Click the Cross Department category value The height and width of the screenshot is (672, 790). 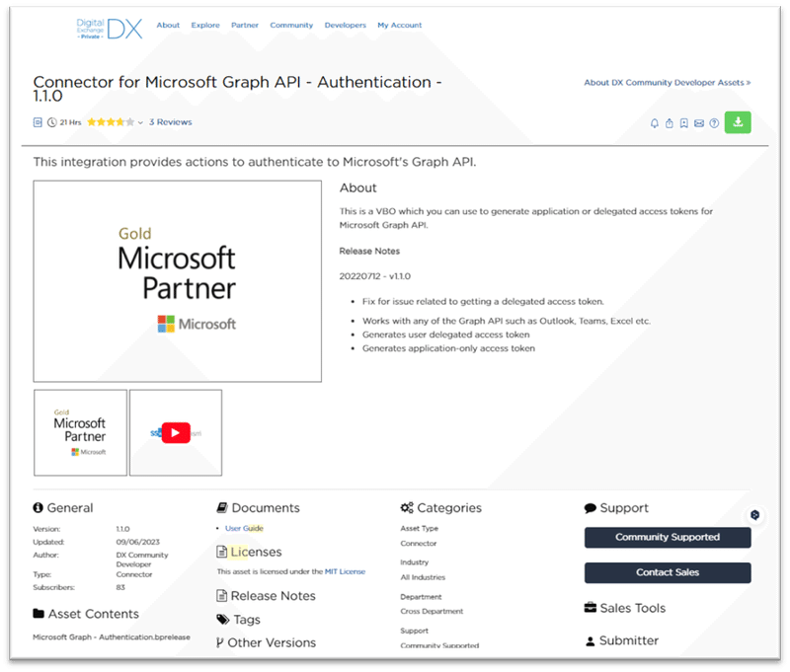[x=432, y=611]
